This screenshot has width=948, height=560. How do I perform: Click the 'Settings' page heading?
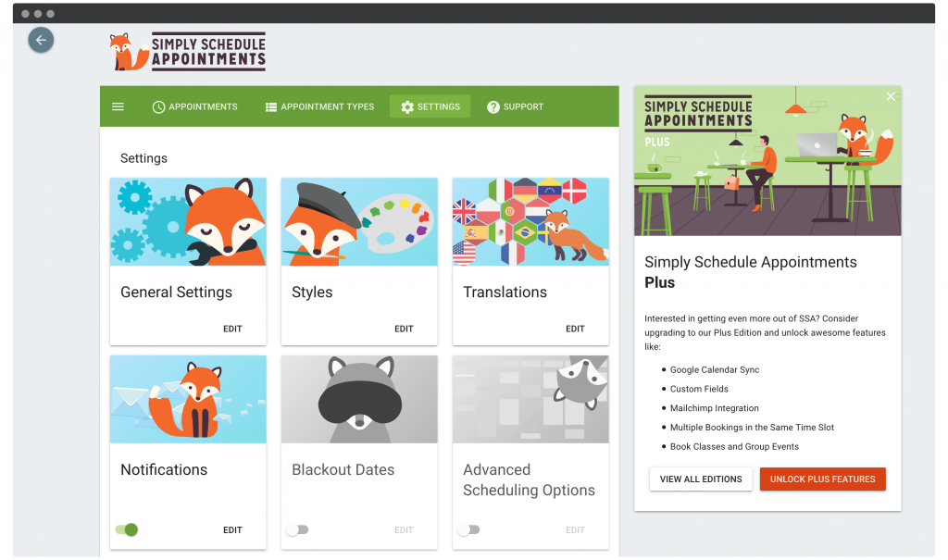tap(143, 158)
